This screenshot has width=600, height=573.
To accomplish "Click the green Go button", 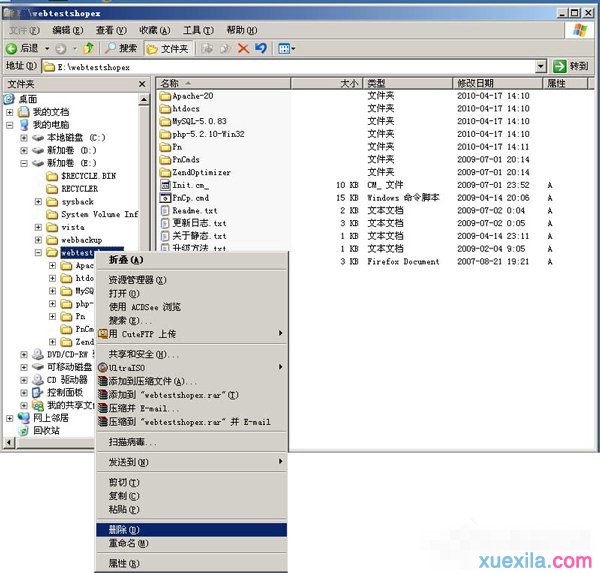I will [x=570, y=66].
